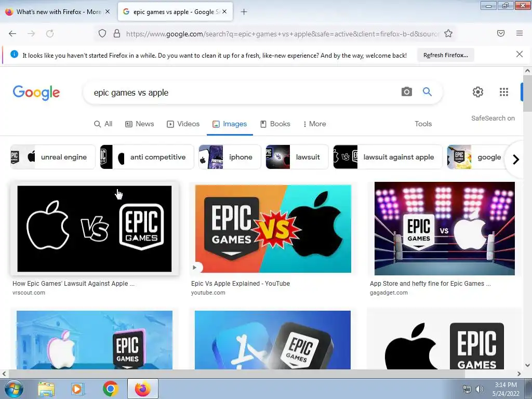Reload the page with the refresh icon

click(x=50, y=33)
